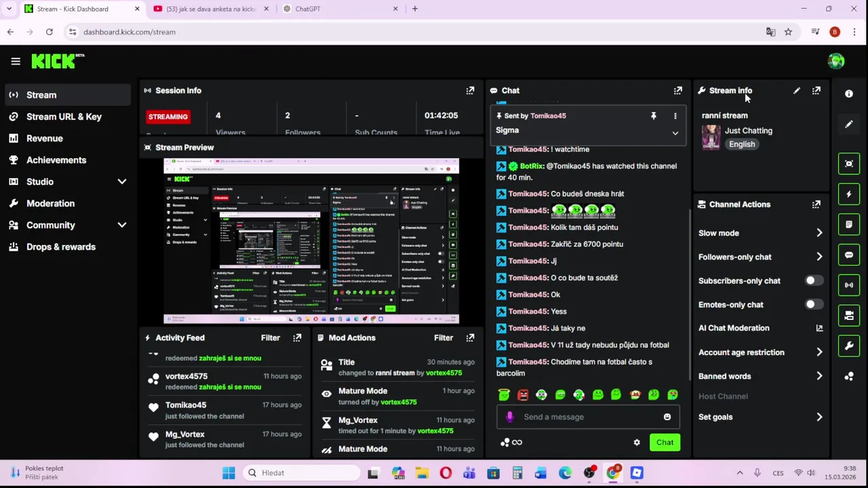Open Drops & rewards page
868x488 pixels.
point(68,247)
